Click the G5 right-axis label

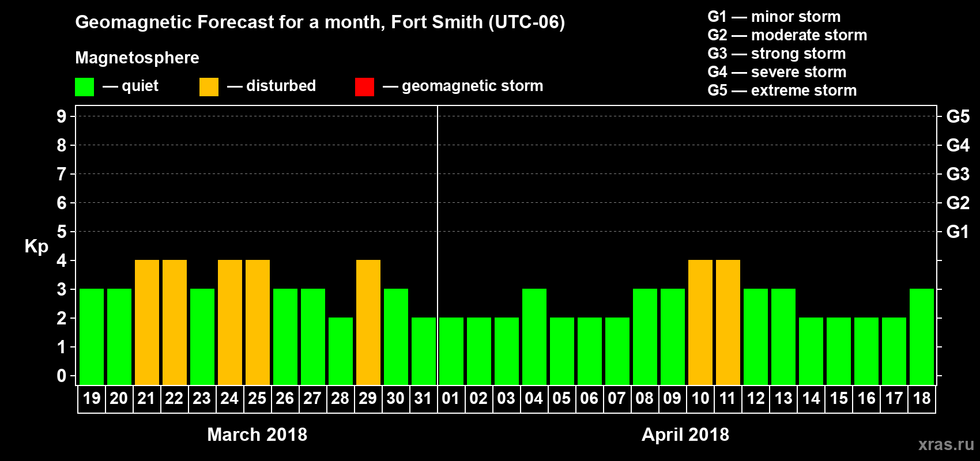958,116
